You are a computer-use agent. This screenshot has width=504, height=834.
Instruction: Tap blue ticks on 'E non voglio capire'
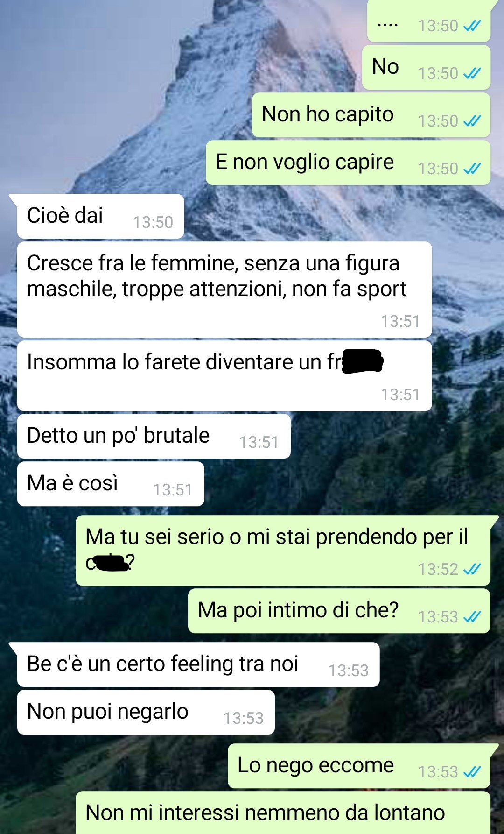472,169
